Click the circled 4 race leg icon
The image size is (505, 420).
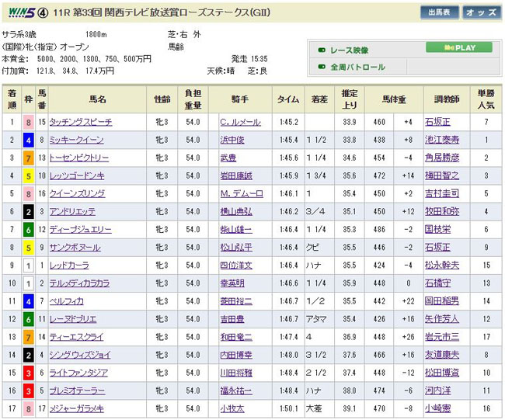tap(44, 13)
